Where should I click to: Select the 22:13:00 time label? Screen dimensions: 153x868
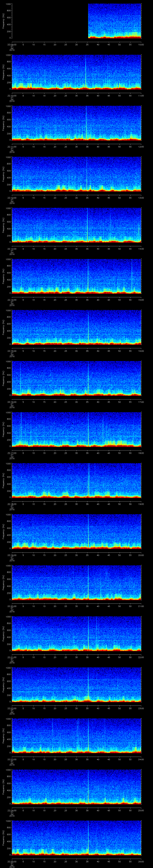pyautogui.click(x=12, y=249)
